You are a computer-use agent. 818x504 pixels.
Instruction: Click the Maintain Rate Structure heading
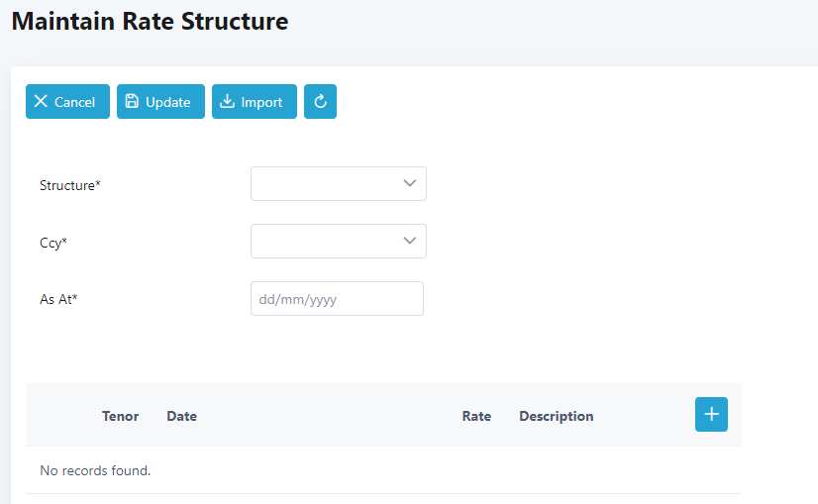[x=151, y=21]
